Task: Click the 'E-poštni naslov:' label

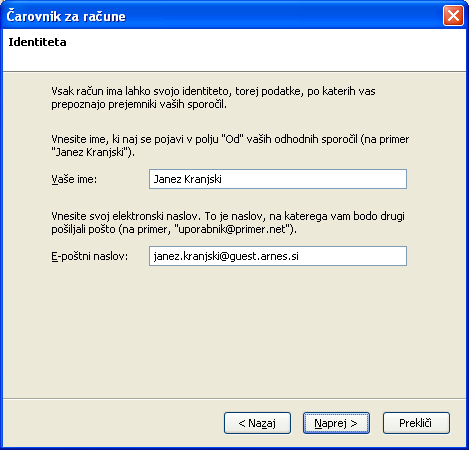Action: (x=89, y=256)
